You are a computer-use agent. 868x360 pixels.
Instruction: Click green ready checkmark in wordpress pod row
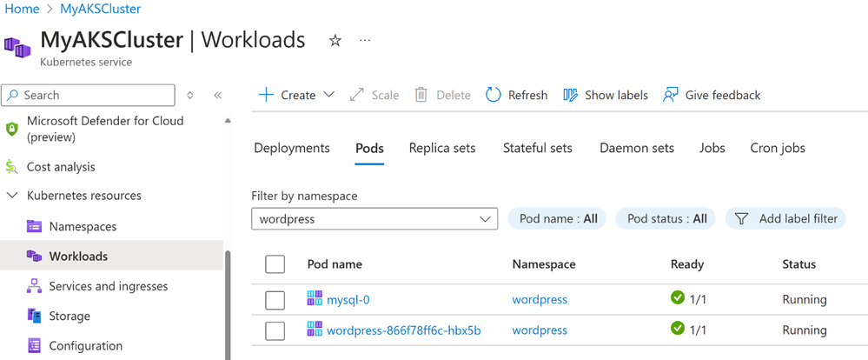tap(677, 329)
